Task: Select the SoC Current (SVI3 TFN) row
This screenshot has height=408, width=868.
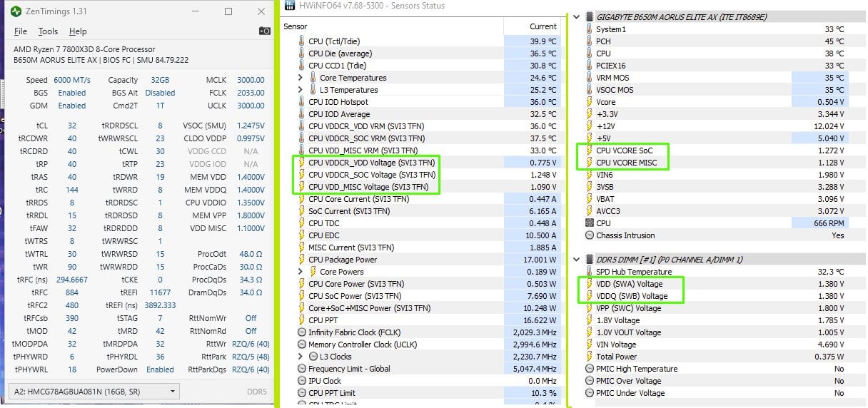Action: coord(421,211)
